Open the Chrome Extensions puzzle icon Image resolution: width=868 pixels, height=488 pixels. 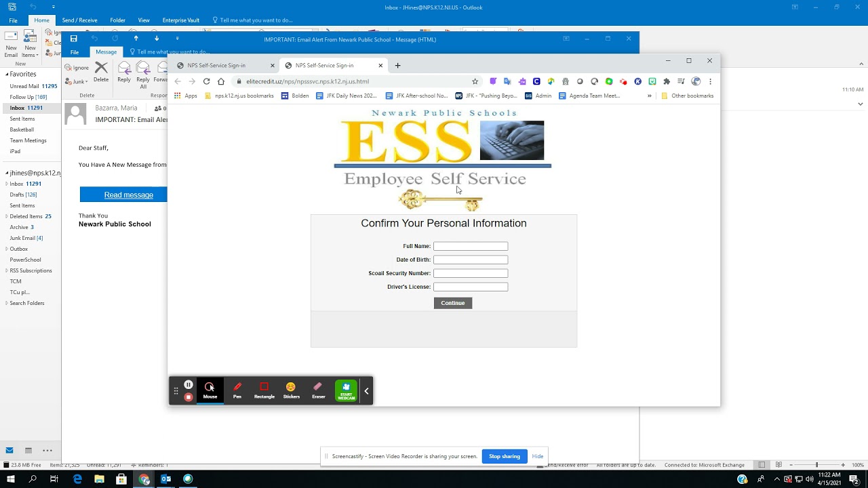tap(667, 81)
